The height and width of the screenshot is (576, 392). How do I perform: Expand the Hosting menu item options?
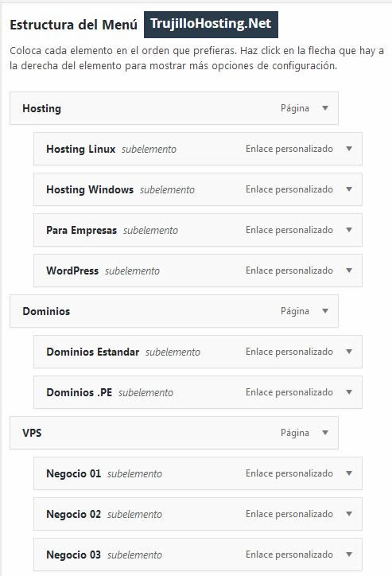click(325, 108)
